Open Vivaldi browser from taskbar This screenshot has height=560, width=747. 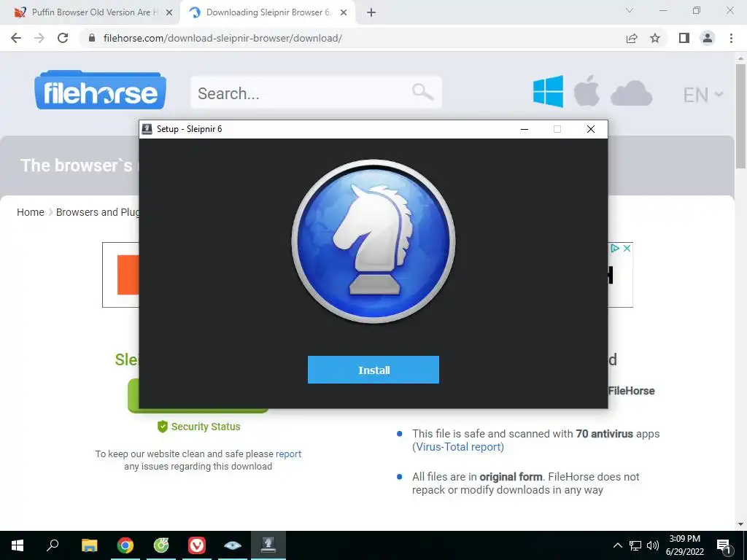pos(197,545)
